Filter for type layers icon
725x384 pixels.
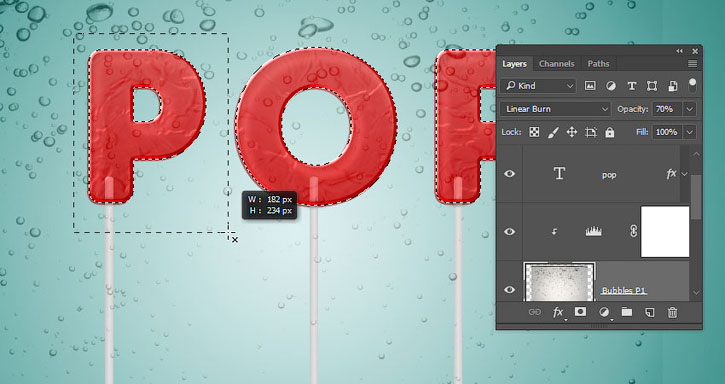pyautogui.click(x=632, y=86)
